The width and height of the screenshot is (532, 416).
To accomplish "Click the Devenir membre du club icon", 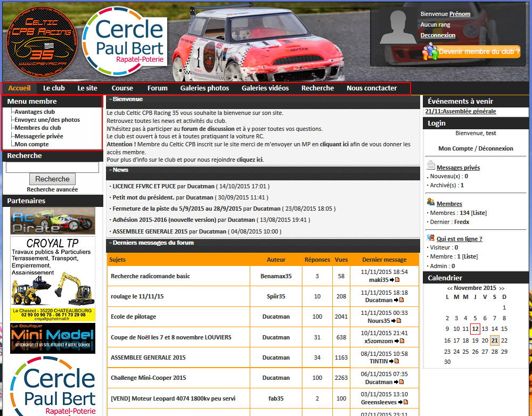I will tap(430, 52).
